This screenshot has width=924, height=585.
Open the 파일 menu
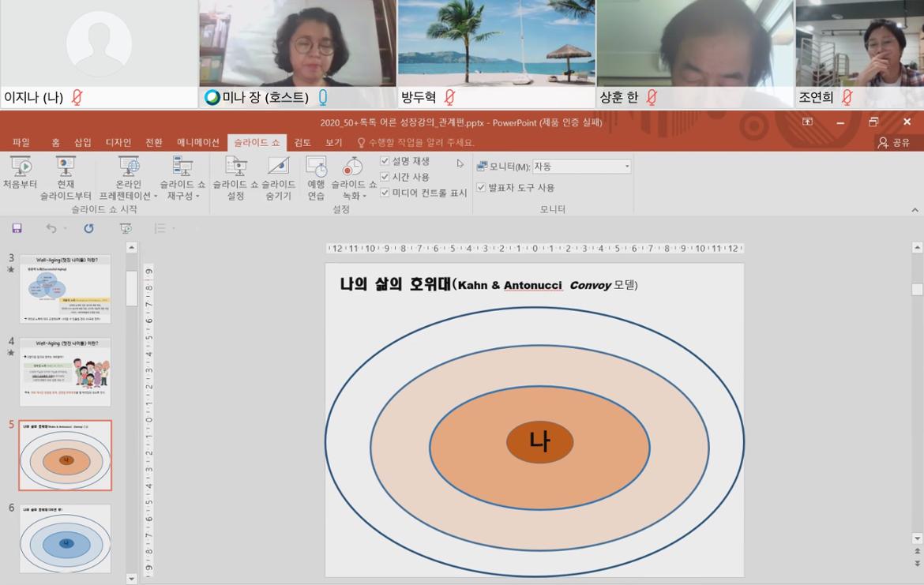coord(21,142)
